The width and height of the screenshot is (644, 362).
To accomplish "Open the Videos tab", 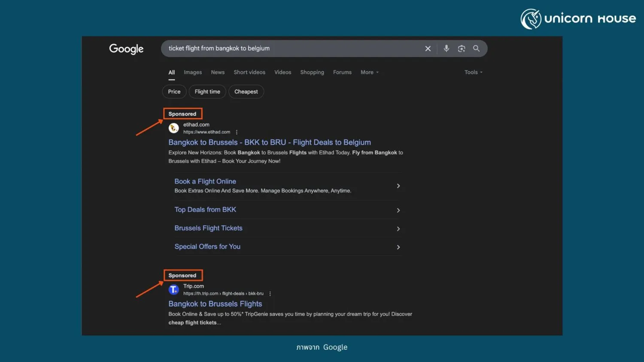I will pos(283,72).
